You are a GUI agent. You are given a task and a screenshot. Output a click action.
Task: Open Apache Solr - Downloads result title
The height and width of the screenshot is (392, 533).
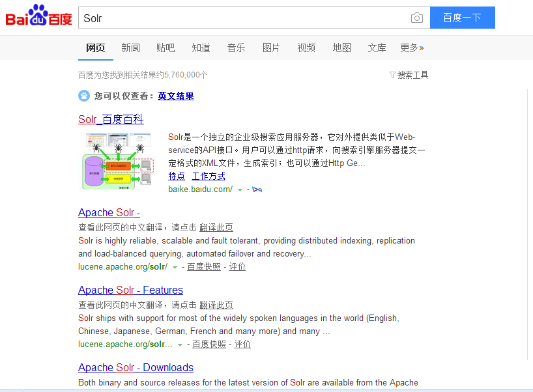coord(136,367)
